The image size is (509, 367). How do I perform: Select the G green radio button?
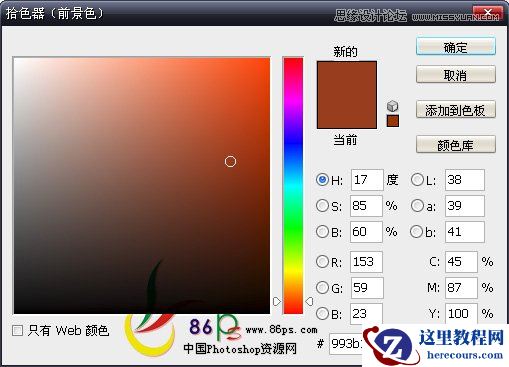coord(322,287)
